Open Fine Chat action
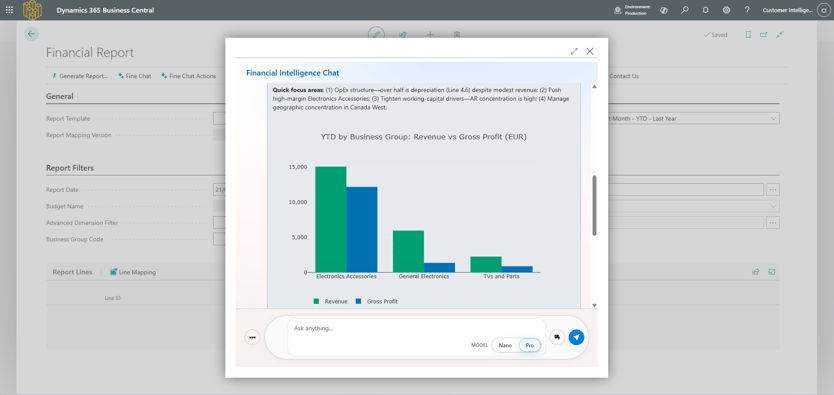This screenshot has width=834, height=395. 135,76
